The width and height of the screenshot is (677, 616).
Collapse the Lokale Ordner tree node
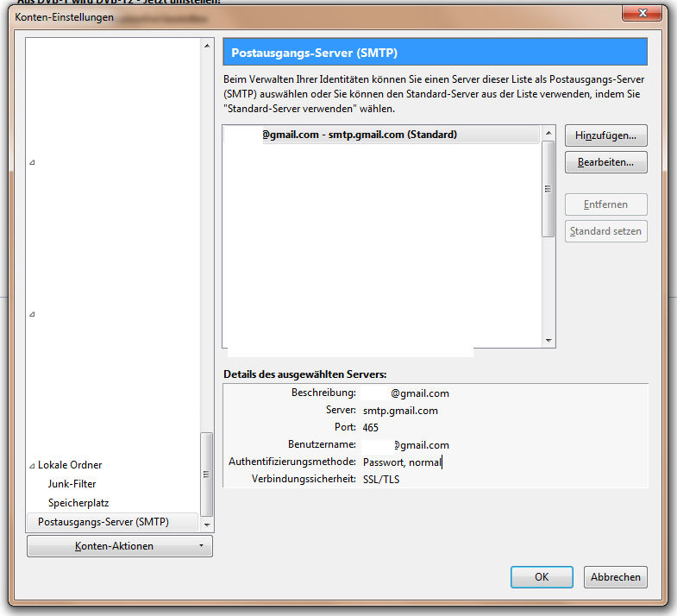(x=32, y=466)
